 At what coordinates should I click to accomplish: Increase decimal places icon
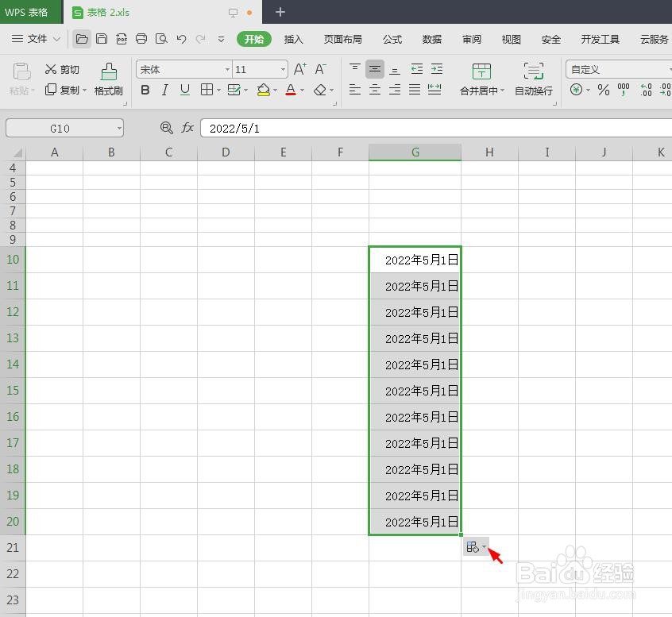646,90
